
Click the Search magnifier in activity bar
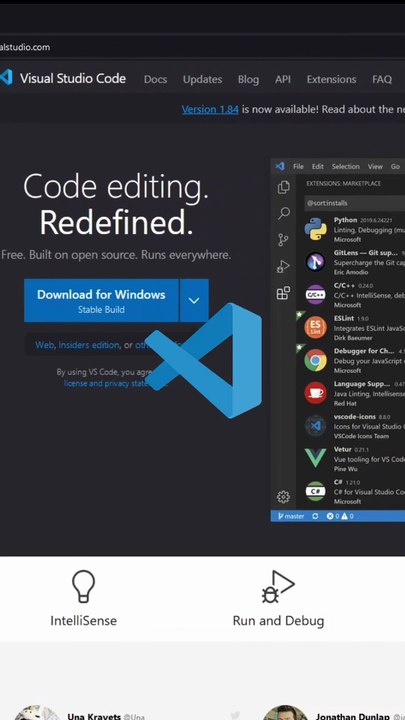point(284,213)
